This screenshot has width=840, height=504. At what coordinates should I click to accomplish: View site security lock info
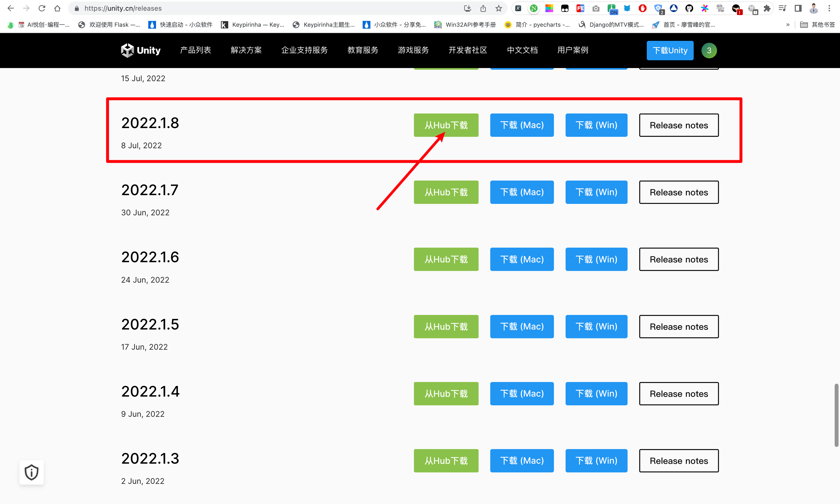point(77,9)
